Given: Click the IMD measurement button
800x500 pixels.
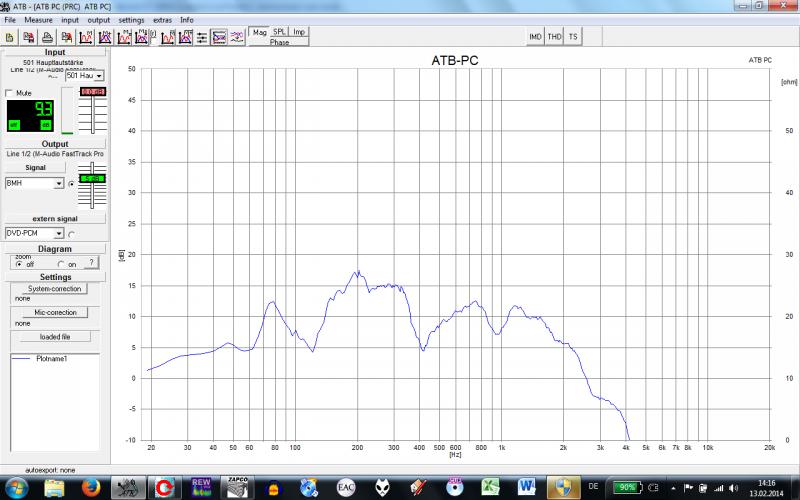Looking at the screenshot, I should click(x=536, y=36).
